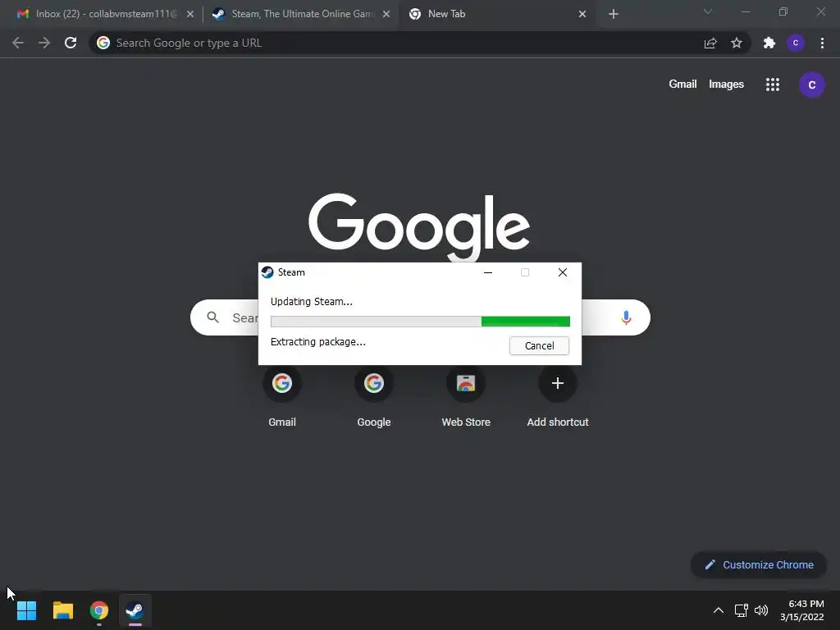Viewport: 840px width, 630px height.
Task: Open the Google apps grid
Action: tap(773, 84)
